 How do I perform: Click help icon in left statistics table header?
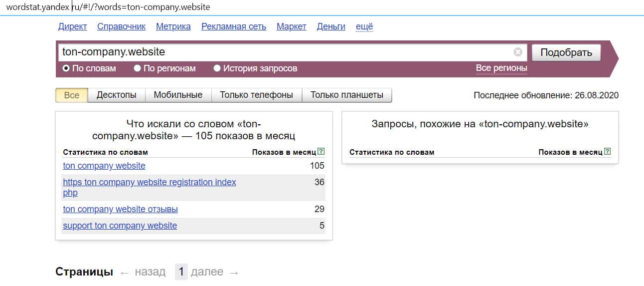[x=321, y=152]
